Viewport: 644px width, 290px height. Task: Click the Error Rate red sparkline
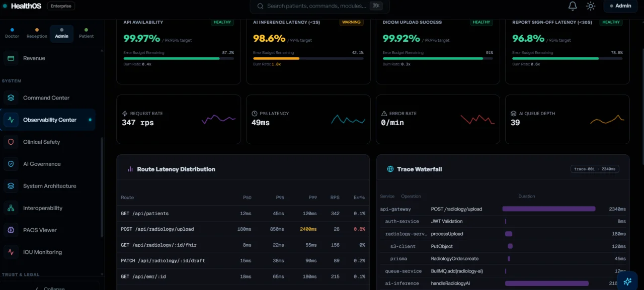(477, 119)
